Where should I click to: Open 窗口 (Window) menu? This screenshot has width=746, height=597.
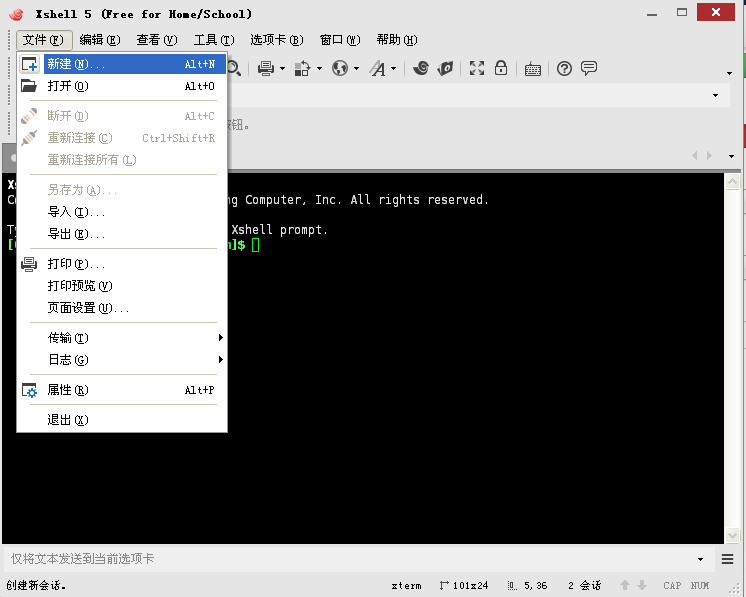point(340,40)
